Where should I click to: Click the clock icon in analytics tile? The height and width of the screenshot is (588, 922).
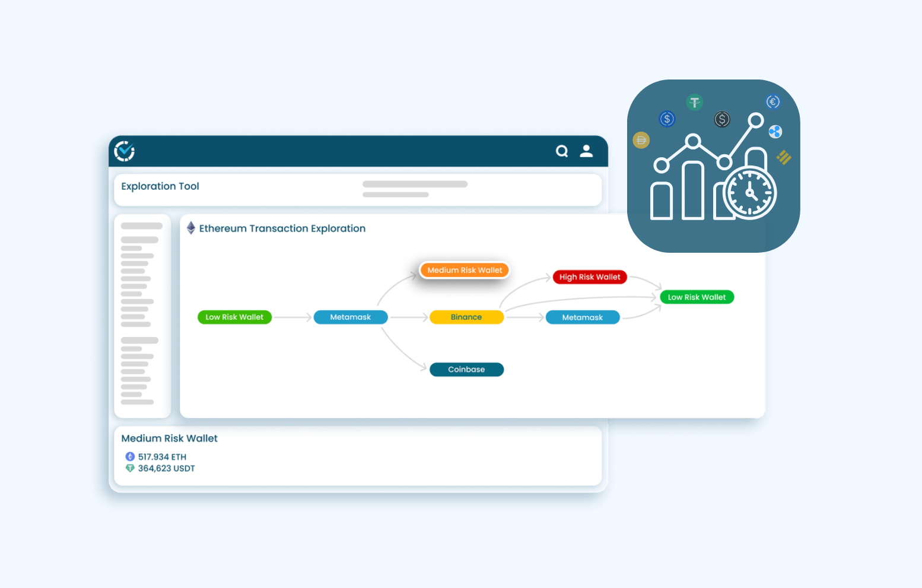(750, 193)
